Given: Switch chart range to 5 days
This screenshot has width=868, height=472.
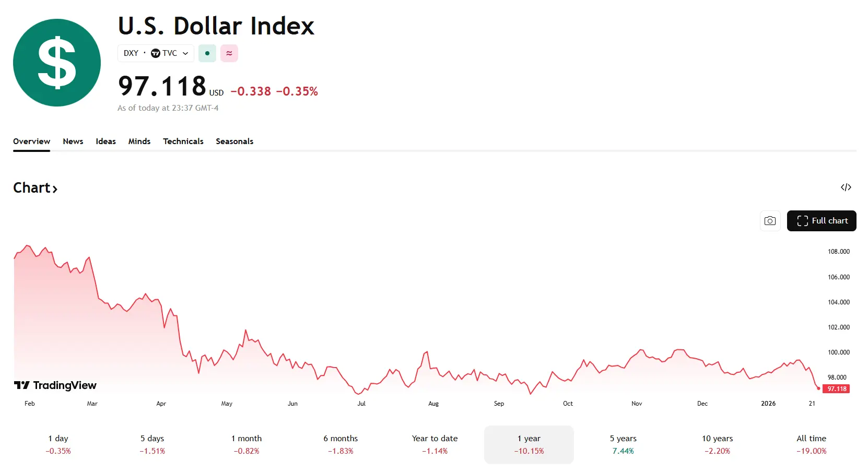Looking at the screenshot, I should (x=152, y=444).
